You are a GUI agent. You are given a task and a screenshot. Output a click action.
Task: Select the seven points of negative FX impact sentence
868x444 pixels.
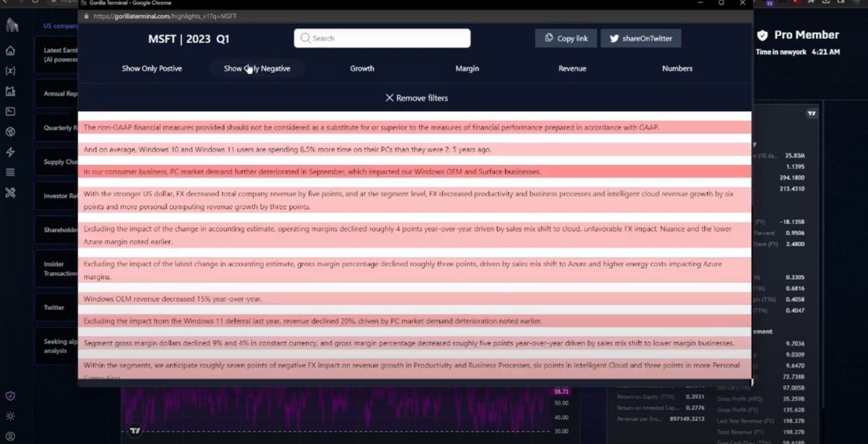point(415,369)
